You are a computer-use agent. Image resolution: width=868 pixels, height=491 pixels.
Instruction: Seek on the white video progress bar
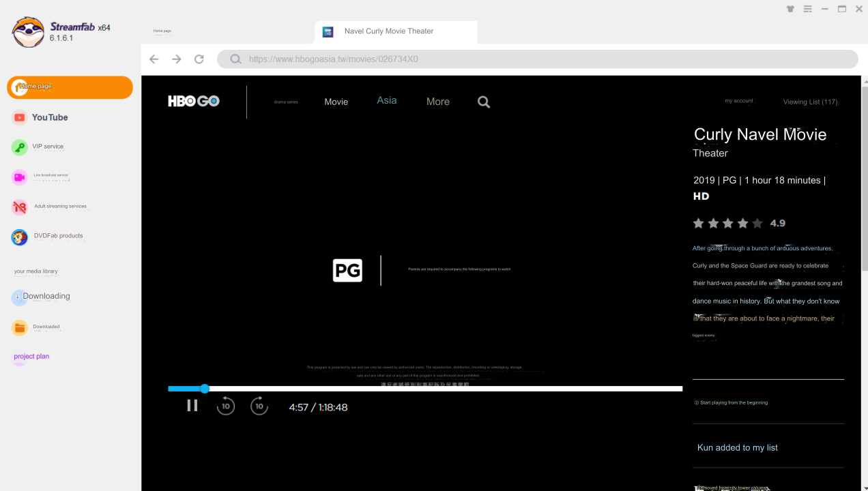point(425,389)
